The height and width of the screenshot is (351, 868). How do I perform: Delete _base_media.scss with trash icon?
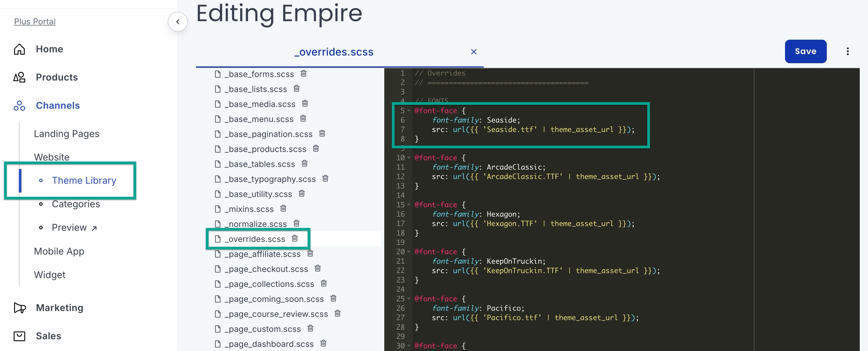pos(305,104)
